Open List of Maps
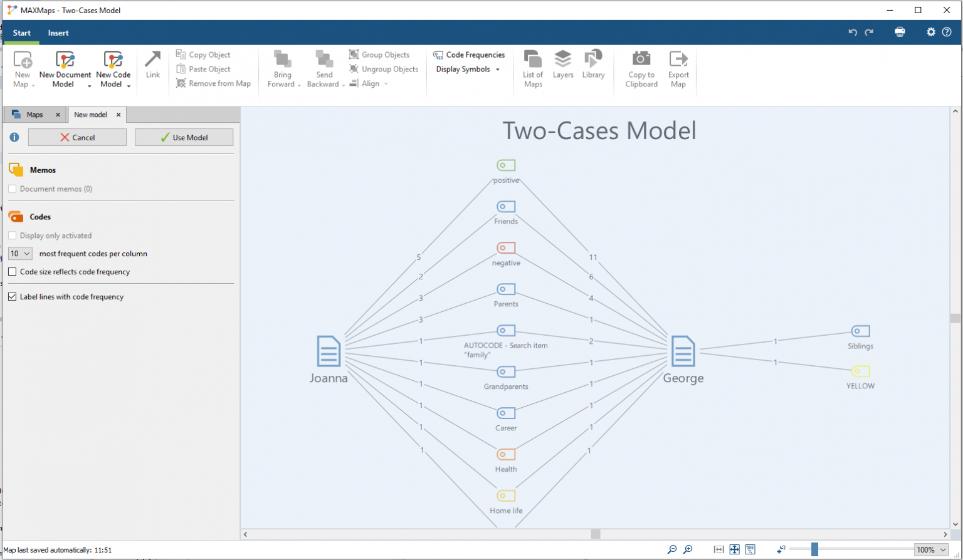The width and height of the screenshot is (963, 560). coord(532,68)
